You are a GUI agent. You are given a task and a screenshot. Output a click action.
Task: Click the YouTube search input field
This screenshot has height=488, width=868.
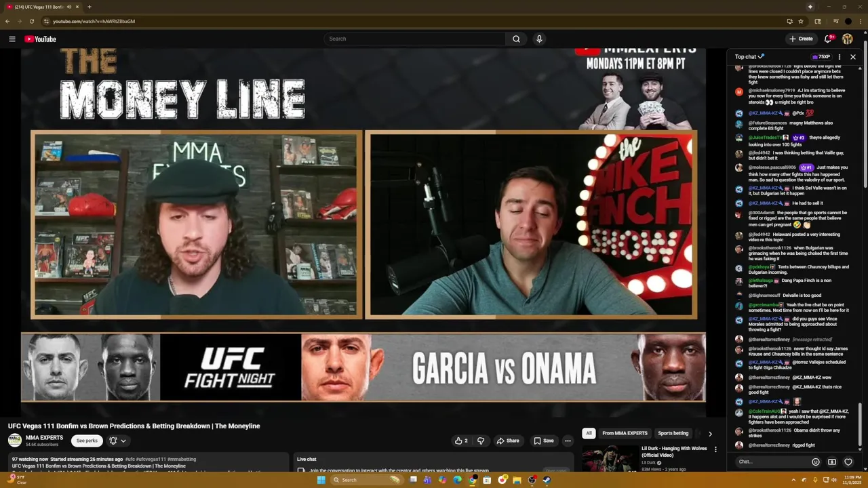click(x=414, y=39)
